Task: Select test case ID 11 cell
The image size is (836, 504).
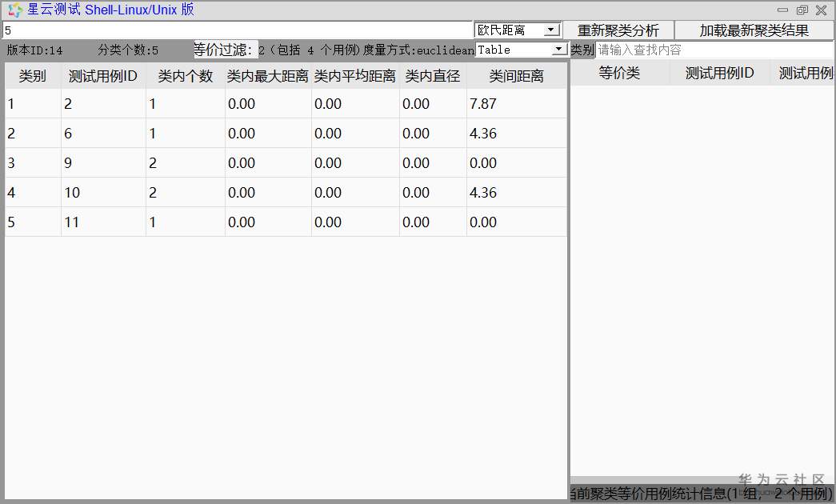Action: click(x=103, y=222)
